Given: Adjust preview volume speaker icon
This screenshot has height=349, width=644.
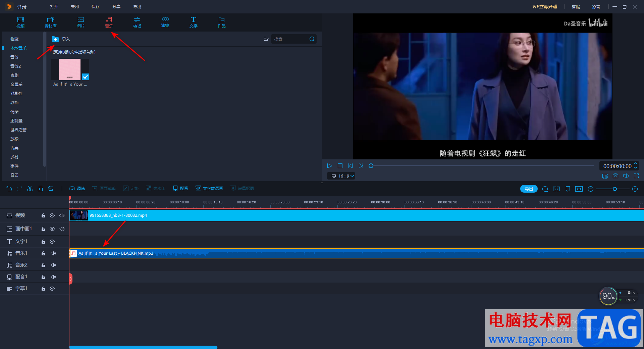Looking at the screenshot, I should coord(626,176).
